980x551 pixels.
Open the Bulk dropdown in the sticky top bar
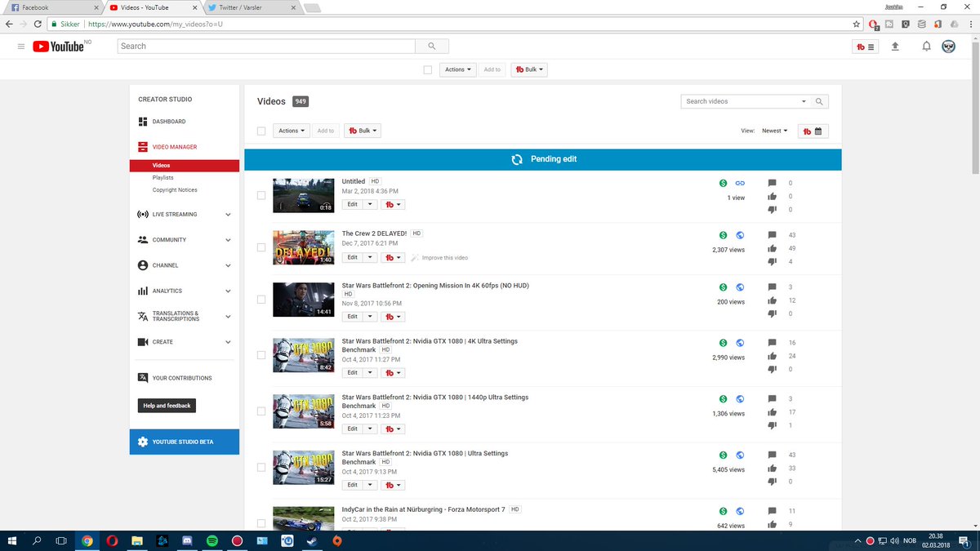(529, 69)
